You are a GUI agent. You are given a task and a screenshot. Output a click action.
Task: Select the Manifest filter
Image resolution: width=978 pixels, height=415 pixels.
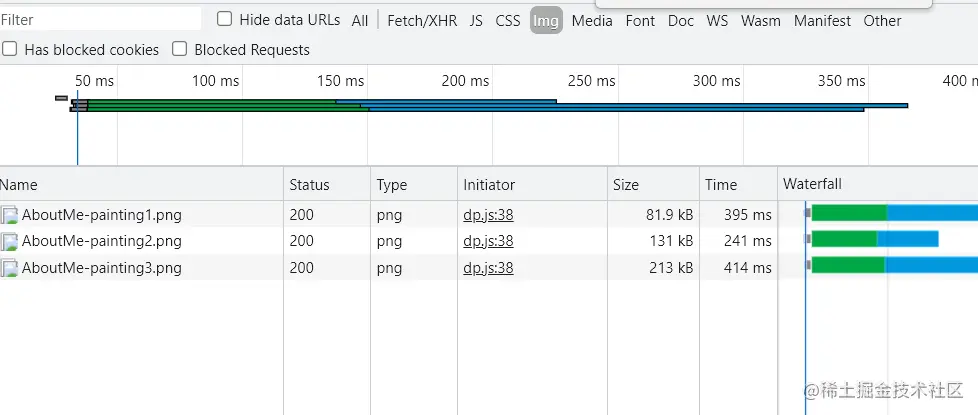point(822,20)
